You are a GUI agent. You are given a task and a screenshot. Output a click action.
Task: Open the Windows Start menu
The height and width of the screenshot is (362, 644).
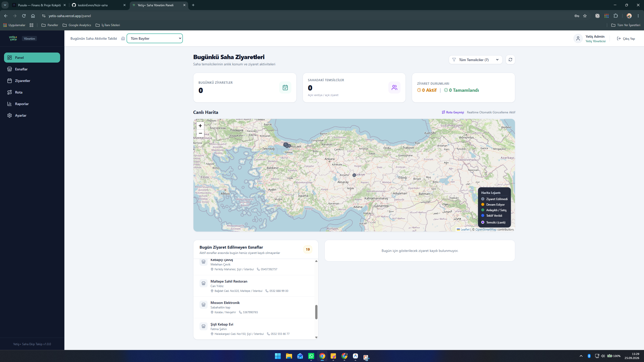278,356
